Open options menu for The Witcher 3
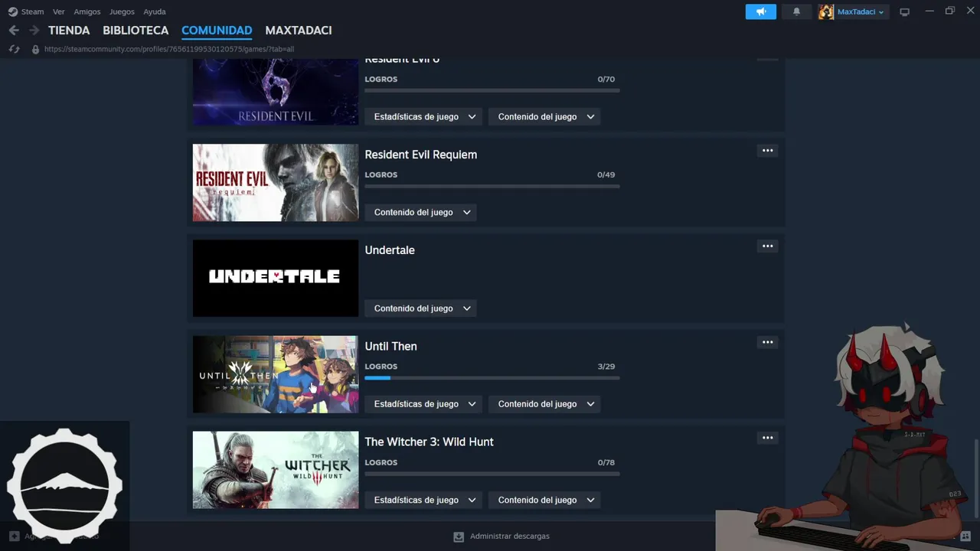980x551 pixels. click(767, 438)
